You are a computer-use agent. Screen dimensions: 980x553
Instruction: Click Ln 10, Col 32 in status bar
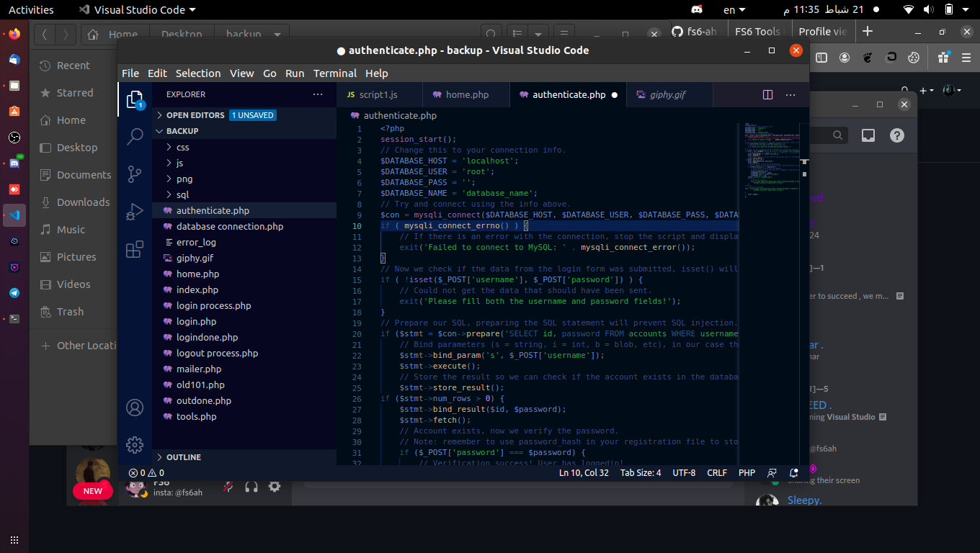584,473
